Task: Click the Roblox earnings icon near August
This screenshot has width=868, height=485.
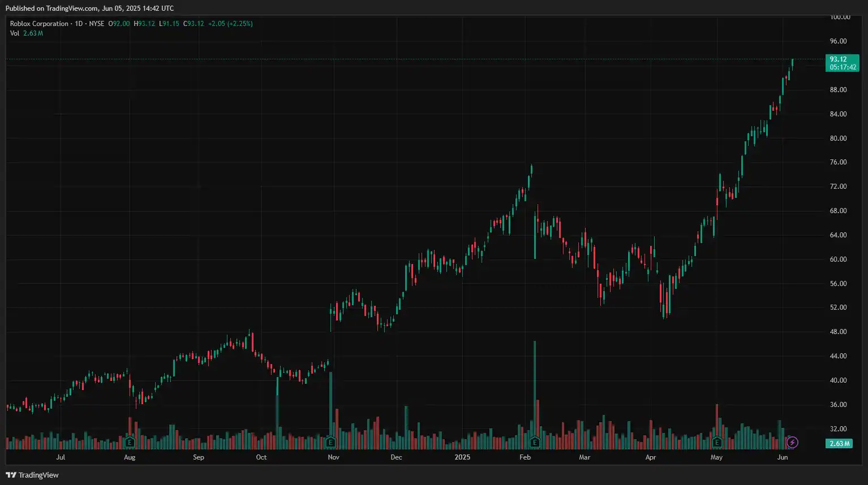Action: click(129, 441)
